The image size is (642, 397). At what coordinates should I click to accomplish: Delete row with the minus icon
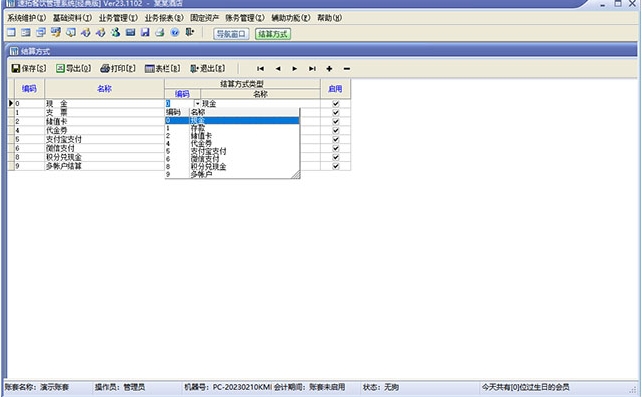pyautogui.click(x=347, y=69)
